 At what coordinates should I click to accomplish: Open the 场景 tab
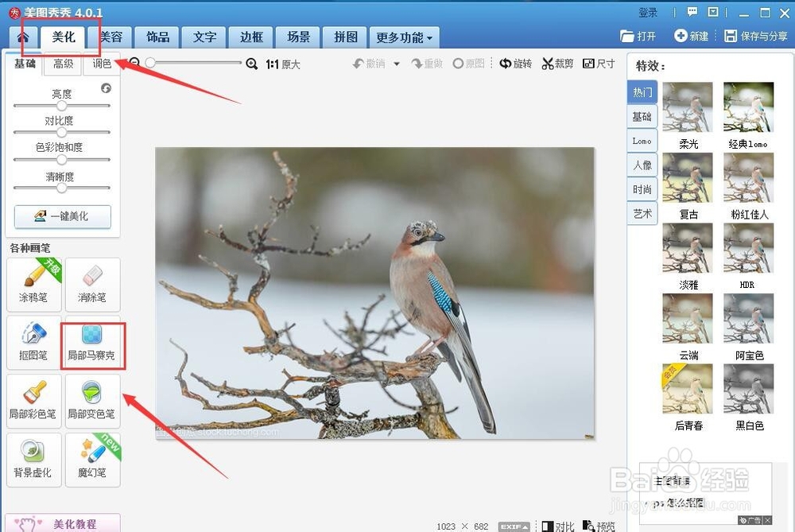[299, 37]
